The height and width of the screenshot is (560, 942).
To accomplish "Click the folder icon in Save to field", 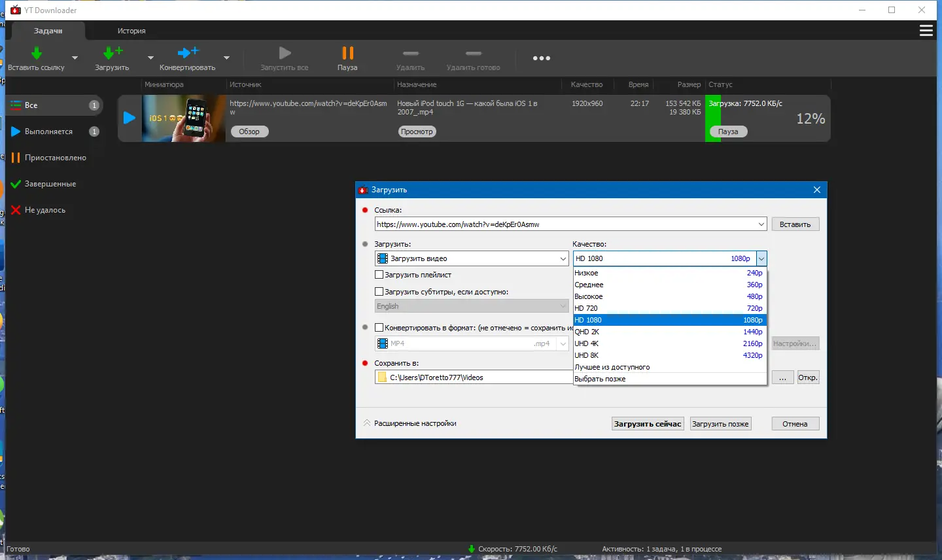I will pos(383,377).
